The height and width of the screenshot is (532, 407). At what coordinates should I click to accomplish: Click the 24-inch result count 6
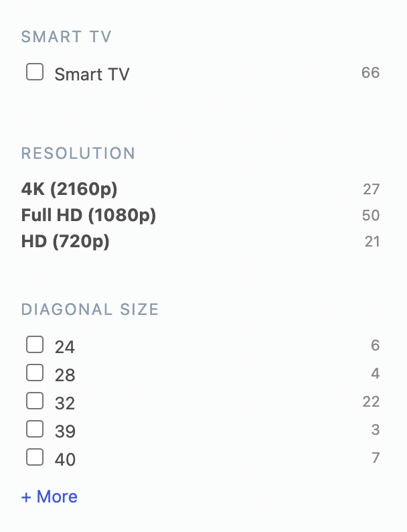pos(375,346)
